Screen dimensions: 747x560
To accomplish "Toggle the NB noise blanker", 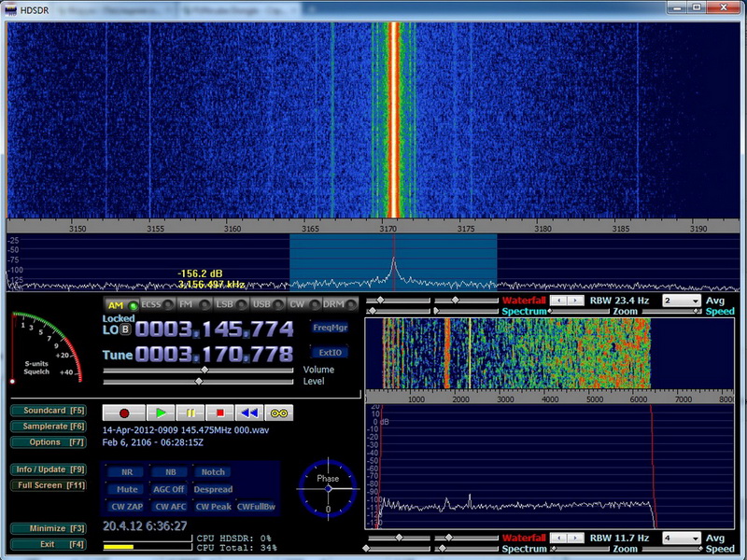I will (170, 472).
